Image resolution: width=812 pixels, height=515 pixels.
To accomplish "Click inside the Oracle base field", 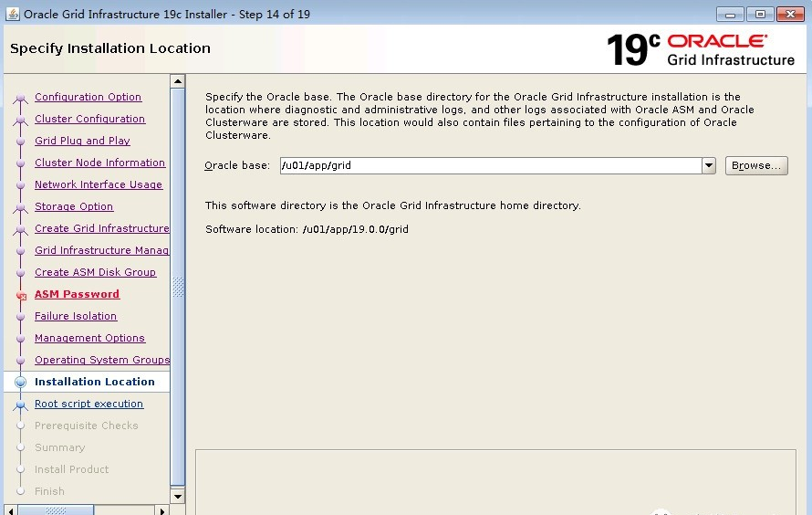I will click(x=491, y=166).
